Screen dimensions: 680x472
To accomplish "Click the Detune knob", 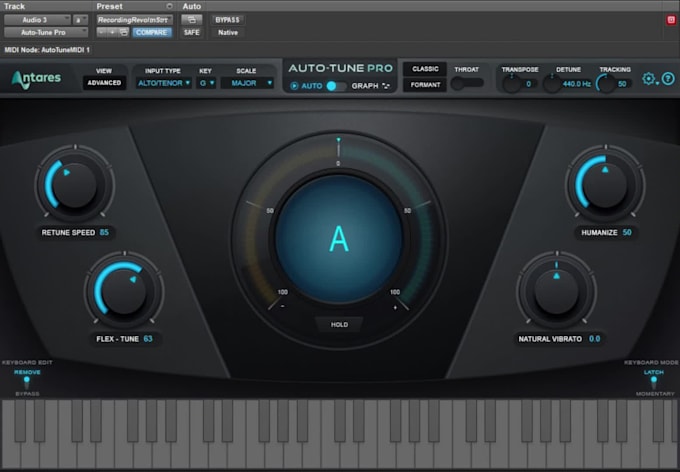I will coord(552,84).
